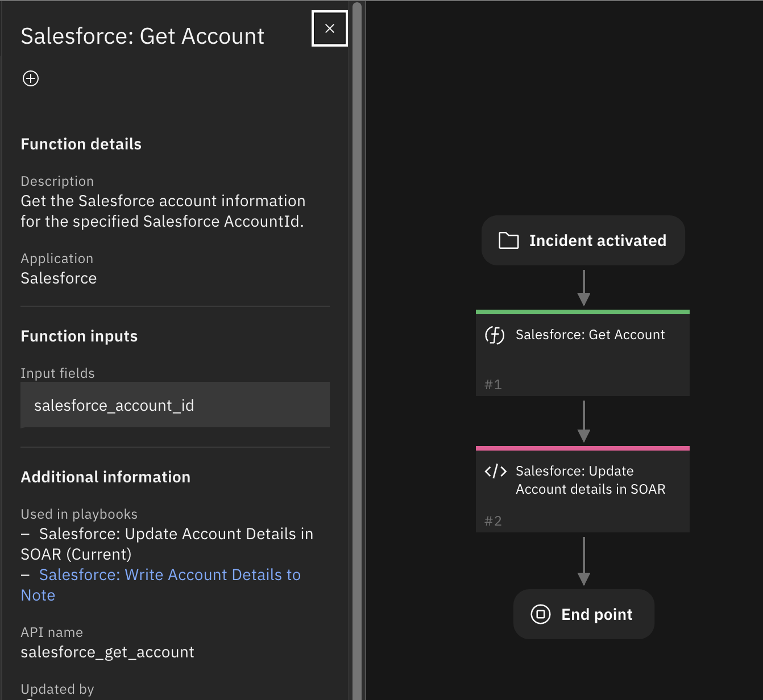763x700 pixels.
Task: Click the Additional information heading
Action: tap(106, 477)
